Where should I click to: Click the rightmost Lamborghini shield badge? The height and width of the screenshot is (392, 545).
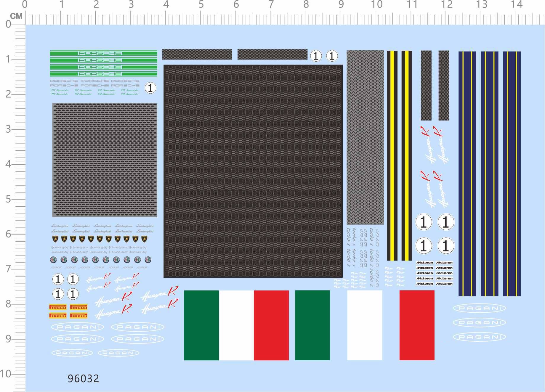[x=144, y=239]
